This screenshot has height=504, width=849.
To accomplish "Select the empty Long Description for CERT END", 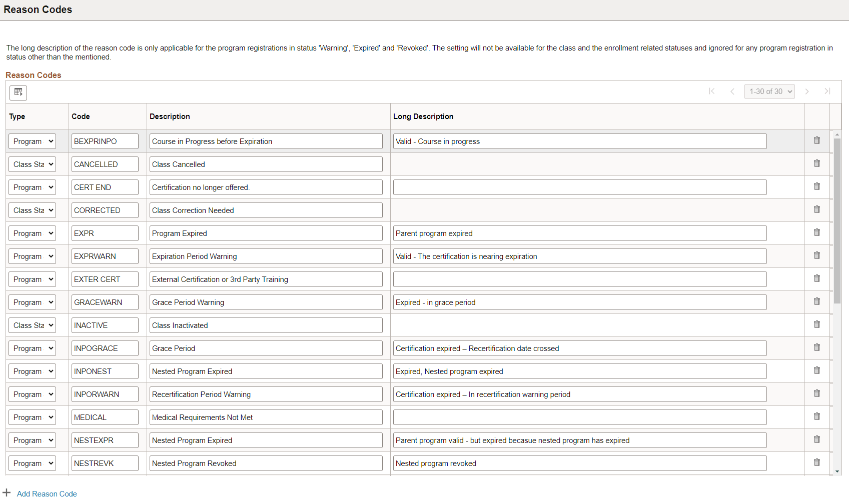I will pyautogui.click(x=579, y=187).
